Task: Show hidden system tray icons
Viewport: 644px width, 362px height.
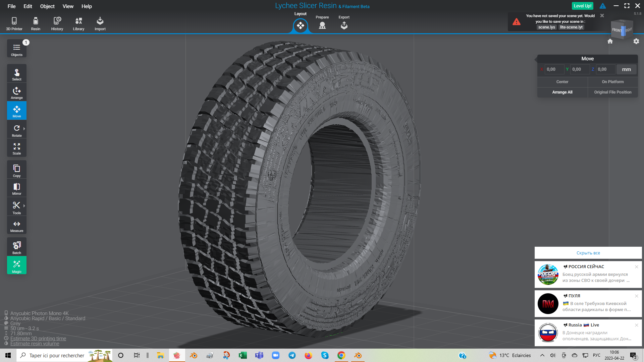Action: coord(542,355)
